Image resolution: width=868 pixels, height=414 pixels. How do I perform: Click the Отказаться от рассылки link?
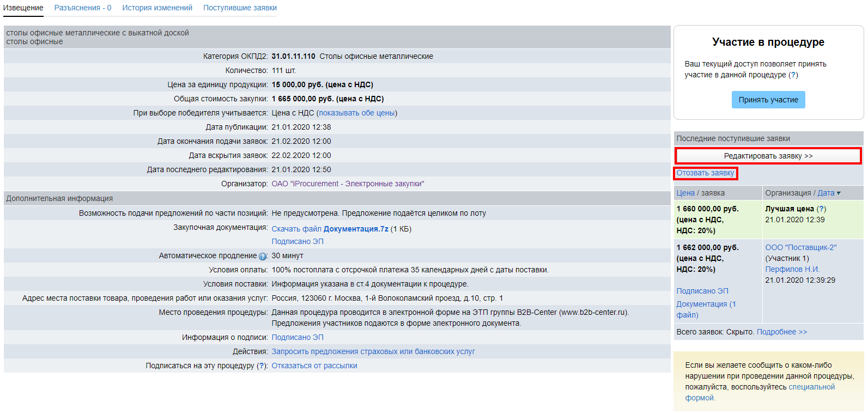pos(314,366)
